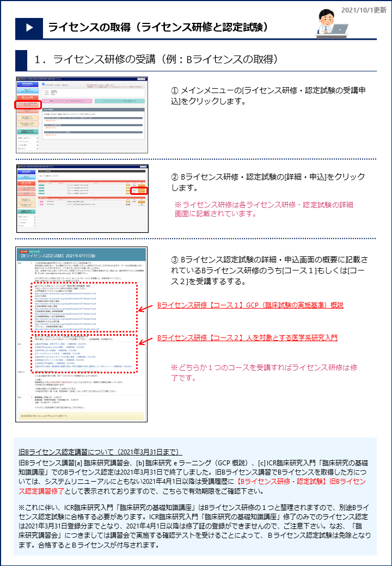Image resolution: width=392 pixels, height=566 pixels.
Task: Click the 2021/10/1更新 date text
Action: pos(364,10)
